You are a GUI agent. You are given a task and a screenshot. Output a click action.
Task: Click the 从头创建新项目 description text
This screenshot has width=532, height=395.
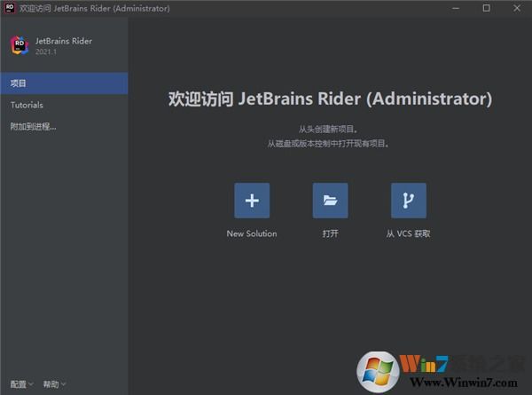(x=328, y=129)
